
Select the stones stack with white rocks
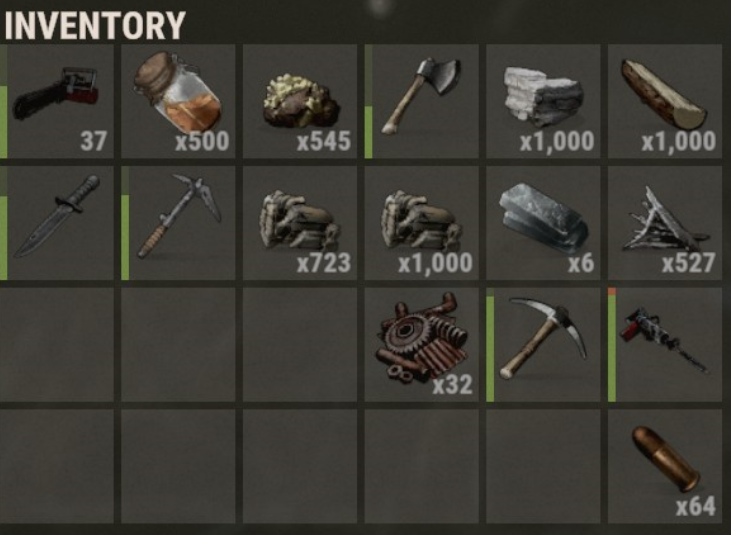pyautogui.click(x=543, y=101)
